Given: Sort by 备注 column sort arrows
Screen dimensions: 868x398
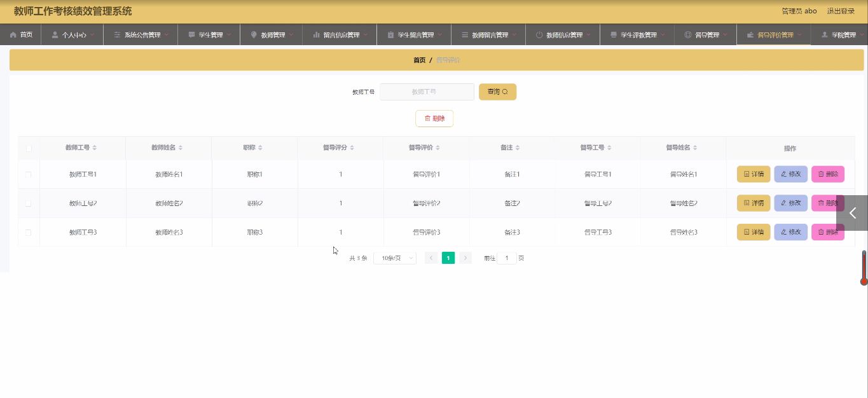Looking at the screenshot, I should [x=518, y=148].
